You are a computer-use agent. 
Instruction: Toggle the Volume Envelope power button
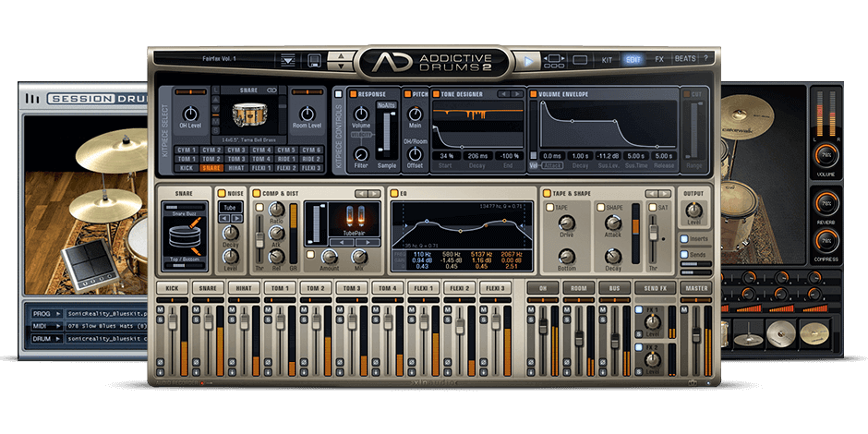pyautogui.click(x=534, y=94)
